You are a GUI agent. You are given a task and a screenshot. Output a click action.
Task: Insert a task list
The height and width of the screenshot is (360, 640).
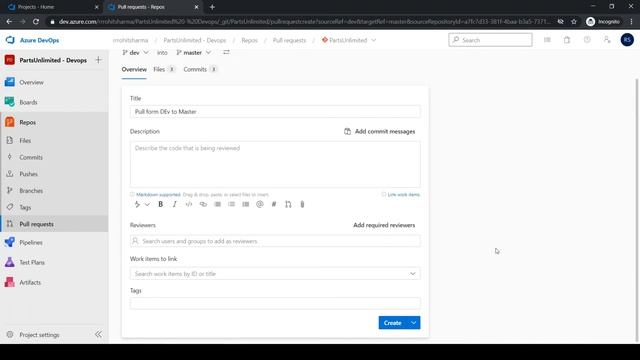(x=245, y=204)
